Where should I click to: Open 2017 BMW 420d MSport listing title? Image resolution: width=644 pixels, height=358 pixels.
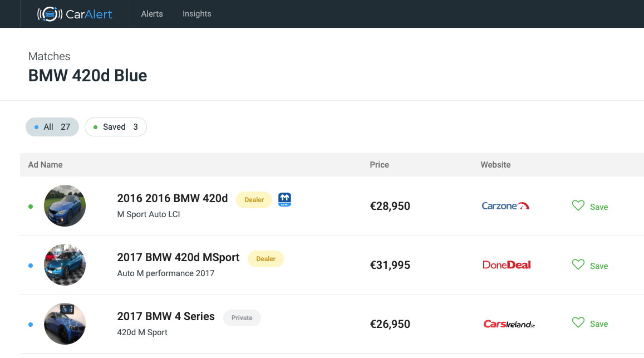pos(178,258)
